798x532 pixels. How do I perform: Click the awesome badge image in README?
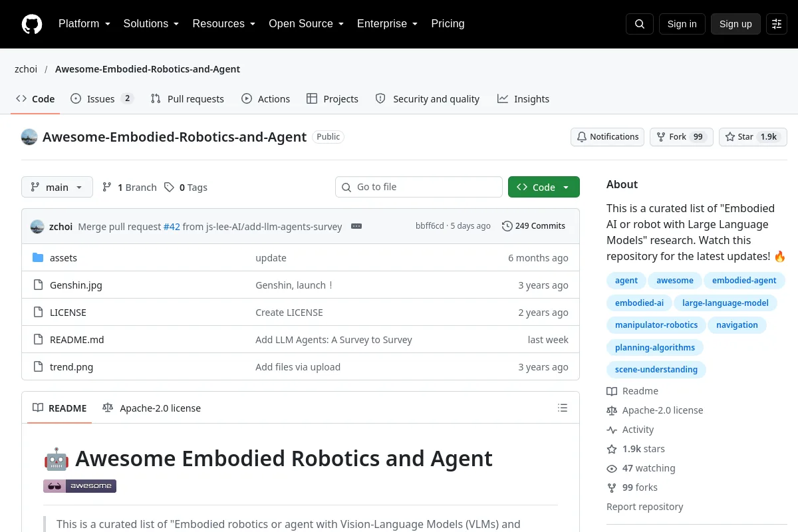coord(80,486)
